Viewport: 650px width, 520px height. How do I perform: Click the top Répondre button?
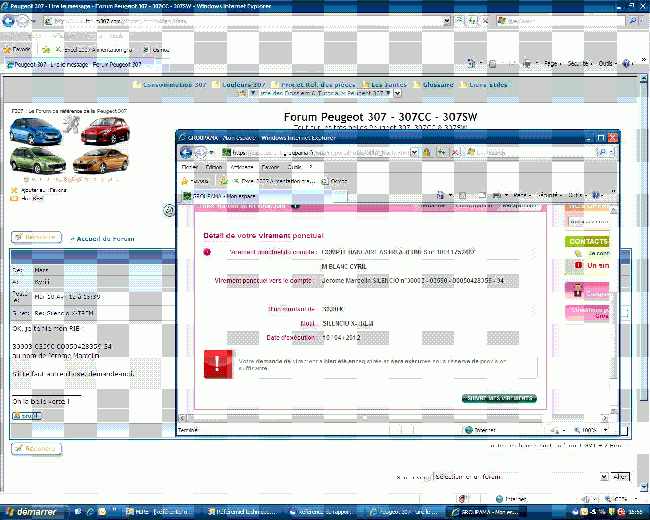click(x=36, y=237)
